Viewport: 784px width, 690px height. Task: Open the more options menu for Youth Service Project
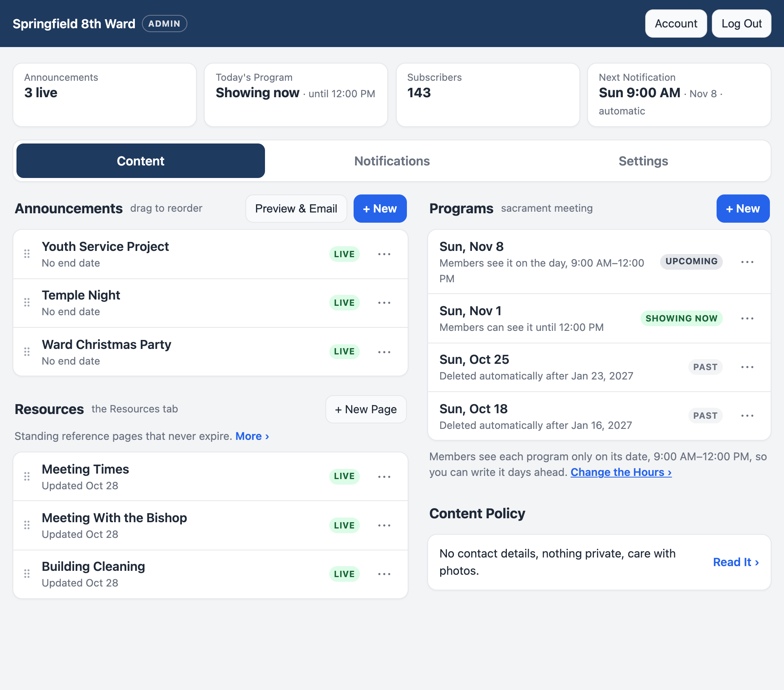(384, 254)
